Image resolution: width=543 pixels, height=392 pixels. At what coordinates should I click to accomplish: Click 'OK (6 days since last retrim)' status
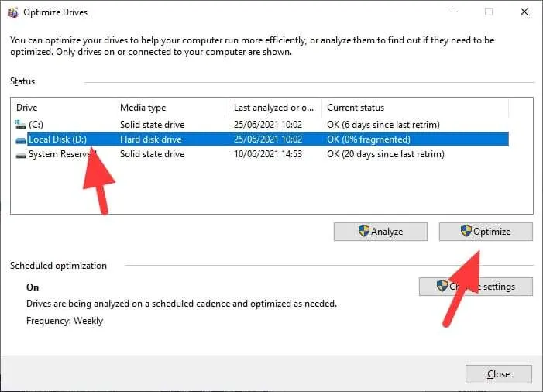[x=383, y=125]
